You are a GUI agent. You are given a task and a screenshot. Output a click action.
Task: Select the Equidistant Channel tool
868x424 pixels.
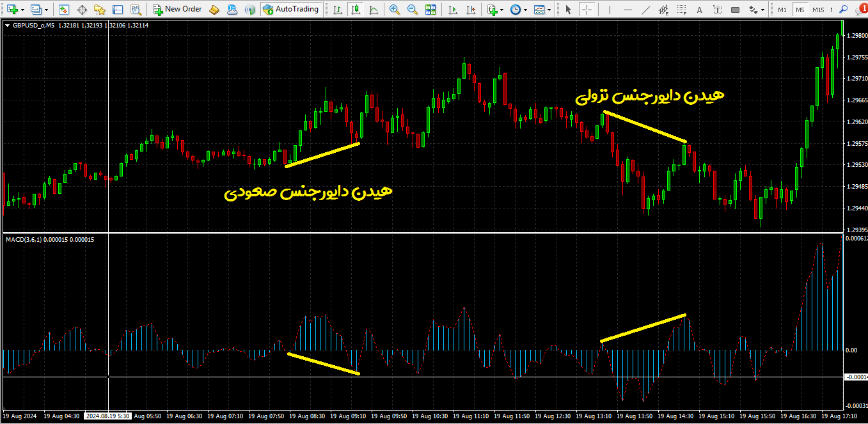pyautogui.click(x=664, y=10)
